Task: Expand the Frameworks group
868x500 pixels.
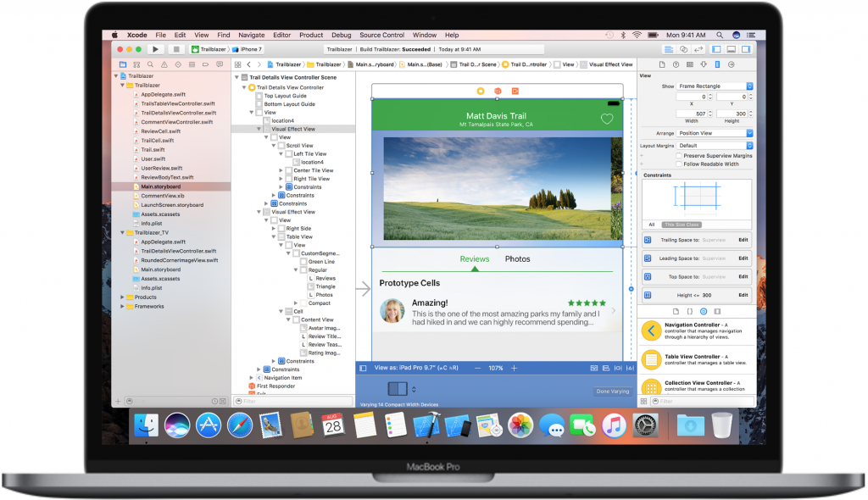Action: tap(122, 306)
